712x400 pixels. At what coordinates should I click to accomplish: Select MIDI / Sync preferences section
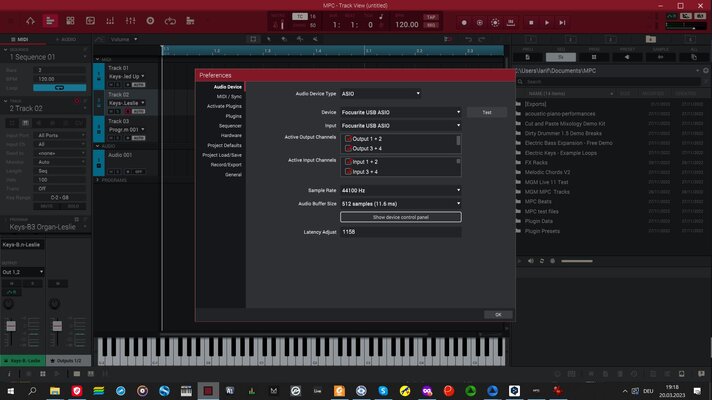229,97
